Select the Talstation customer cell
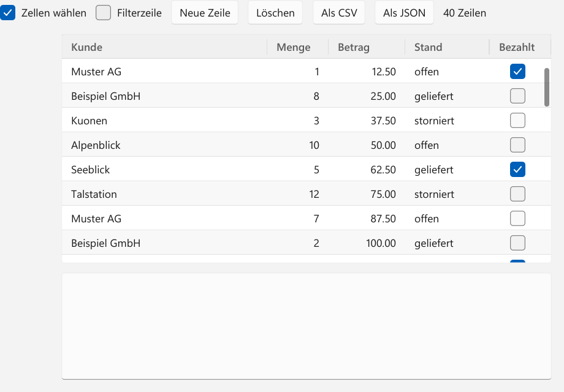This screenshot has height=392, width=564. coord(164,194)
